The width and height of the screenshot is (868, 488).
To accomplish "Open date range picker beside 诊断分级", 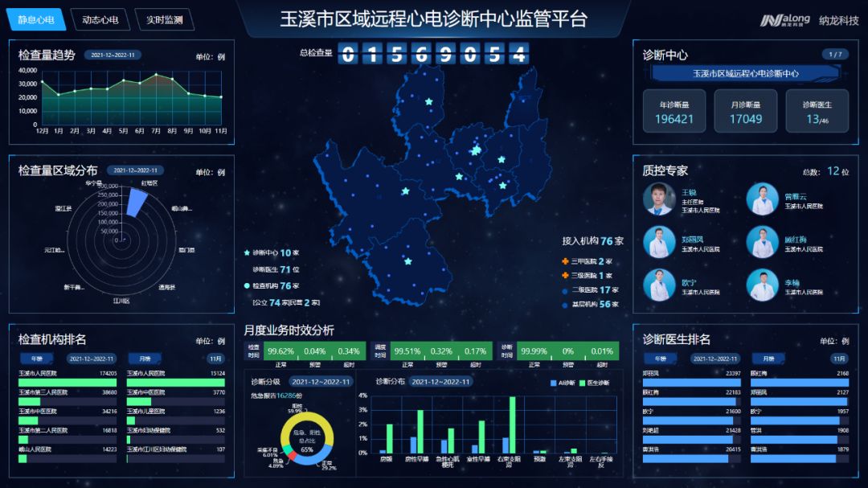I will click(x=321, y=382).
